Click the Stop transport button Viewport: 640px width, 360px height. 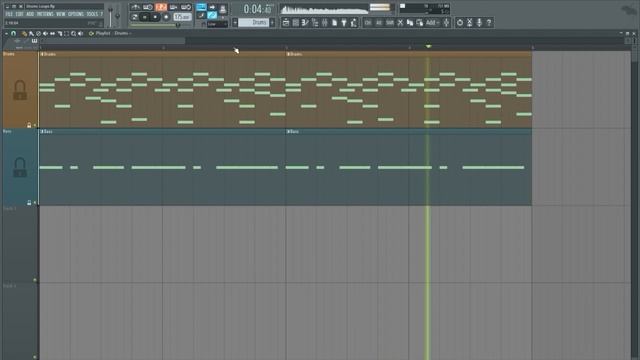tap(155, 17)
